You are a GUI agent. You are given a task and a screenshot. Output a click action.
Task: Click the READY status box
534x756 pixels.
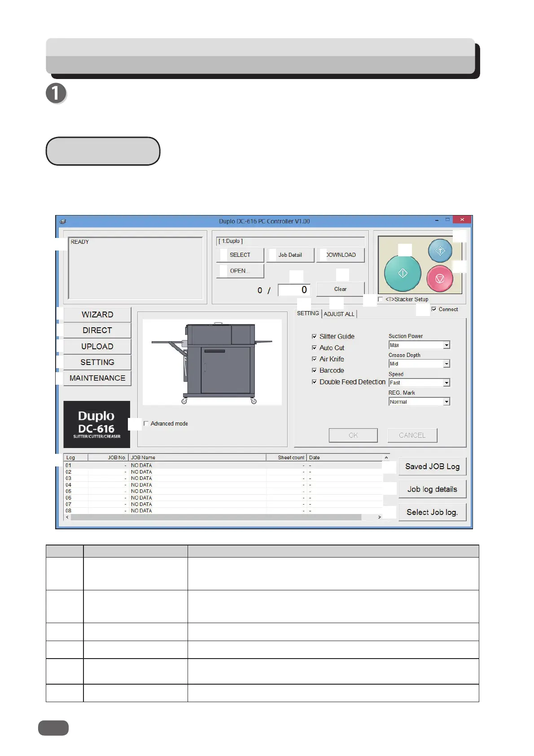pos(136,268)
